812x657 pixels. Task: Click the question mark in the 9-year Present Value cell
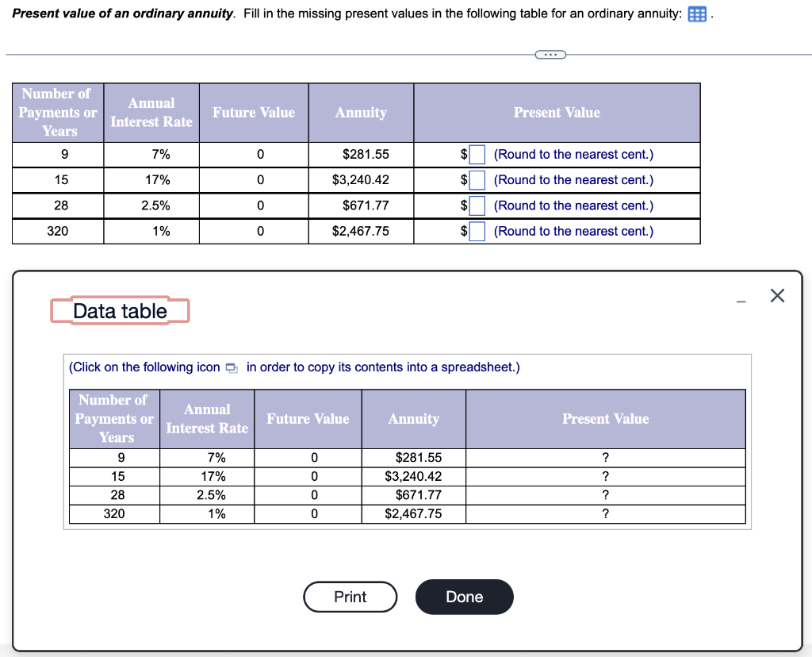click(x=605, y=457)
